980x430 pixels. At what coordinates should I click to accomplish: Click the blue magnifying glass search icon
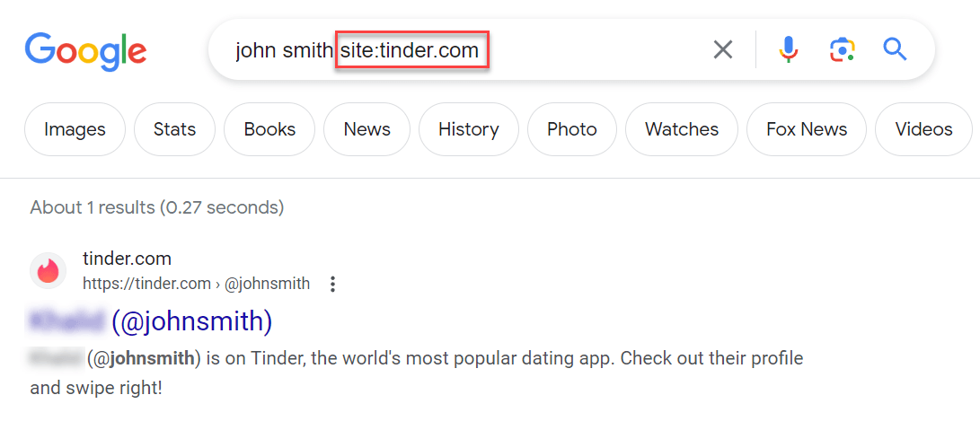(x=895, y=48)
